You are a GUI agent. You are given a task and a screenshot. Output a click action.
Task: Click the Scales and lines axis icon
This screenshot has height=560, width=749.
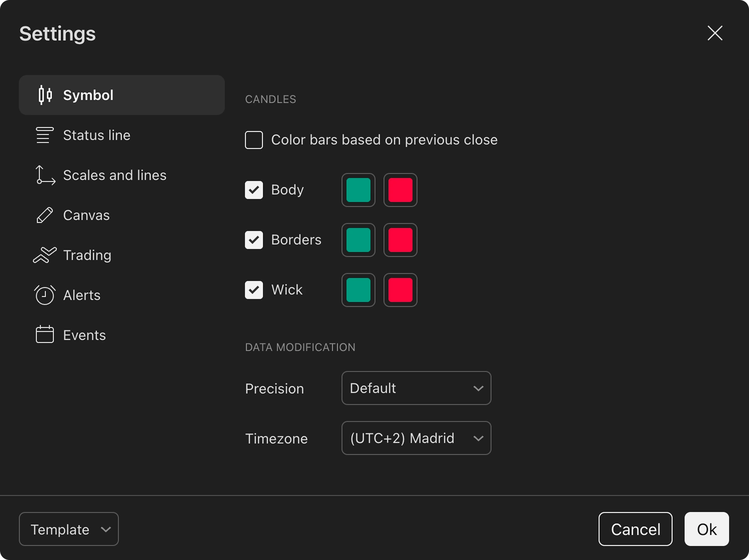point(45,175)
